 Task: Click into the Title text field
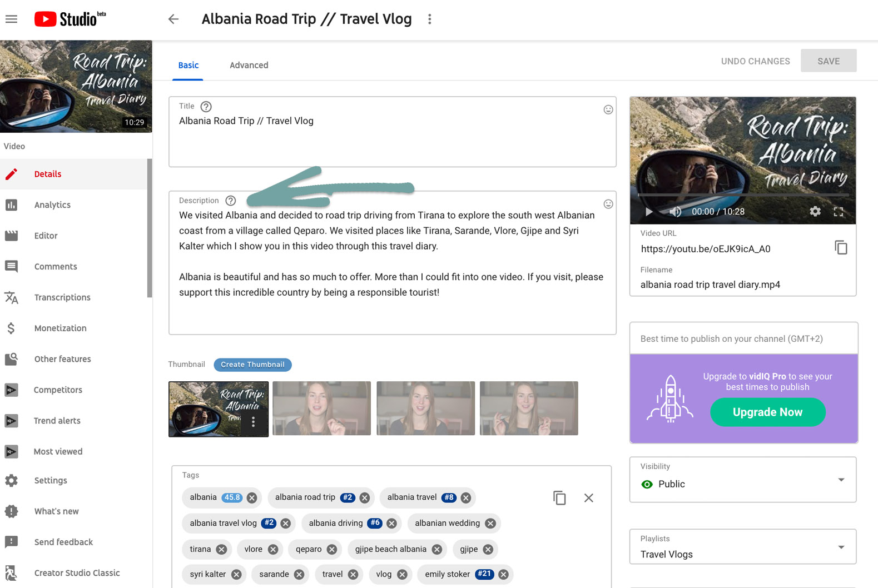click(393, 132)
